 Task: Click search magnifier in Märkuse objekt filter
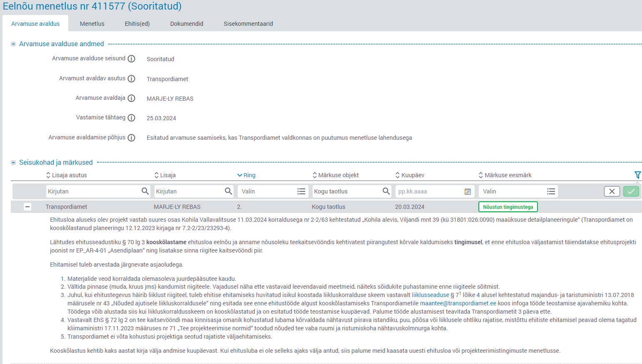(x=386, y=191)
